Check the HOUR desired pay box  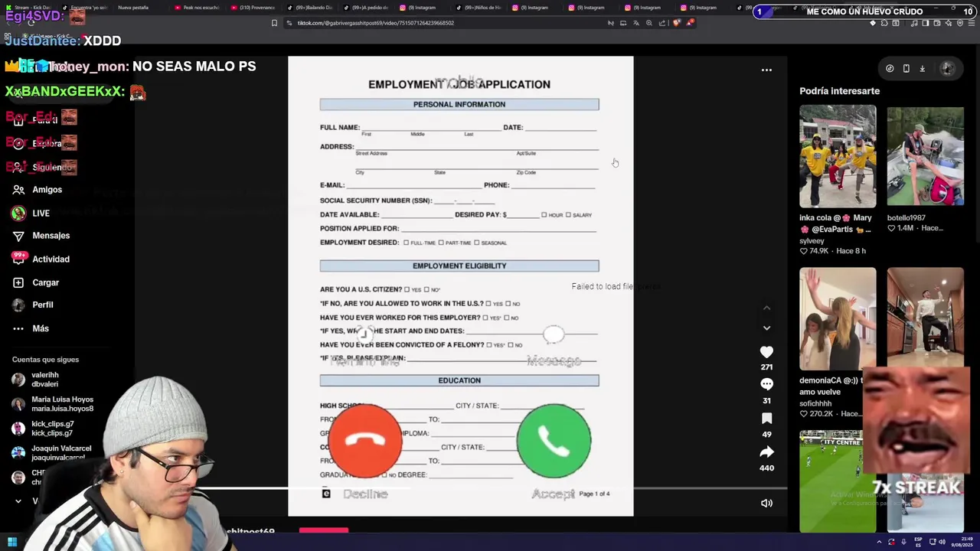[x=544, y=215]
